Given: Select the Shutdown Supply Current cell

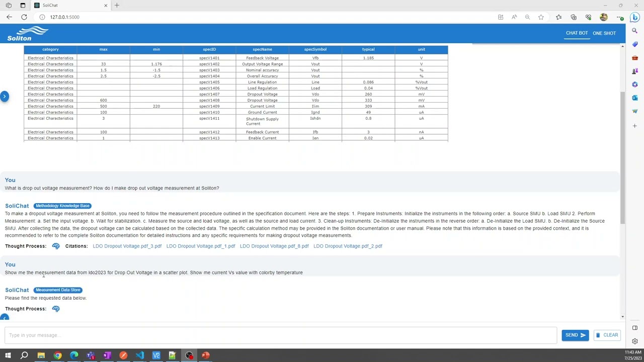Looking at the screenshot, I should [262, 121].
